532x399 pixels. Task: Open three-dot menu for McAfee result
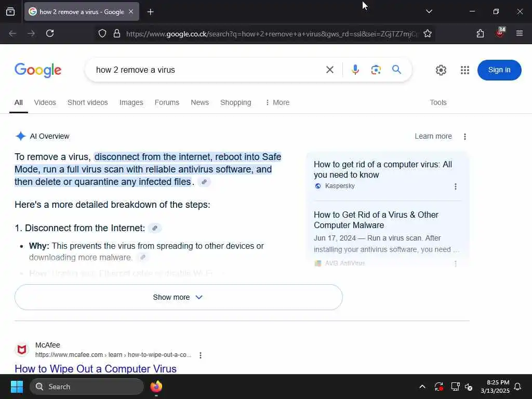coord(201,355)
